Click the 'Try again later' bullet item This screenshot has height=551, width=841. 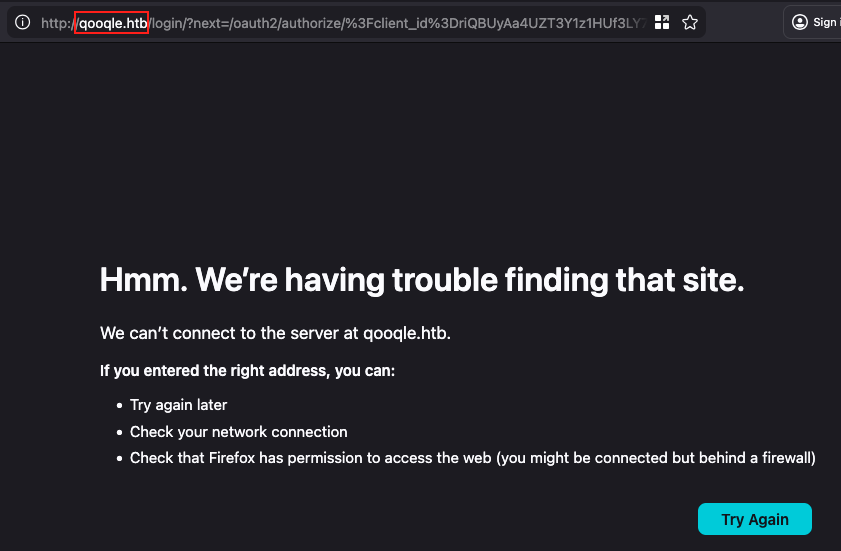click(x=179, y=405)
